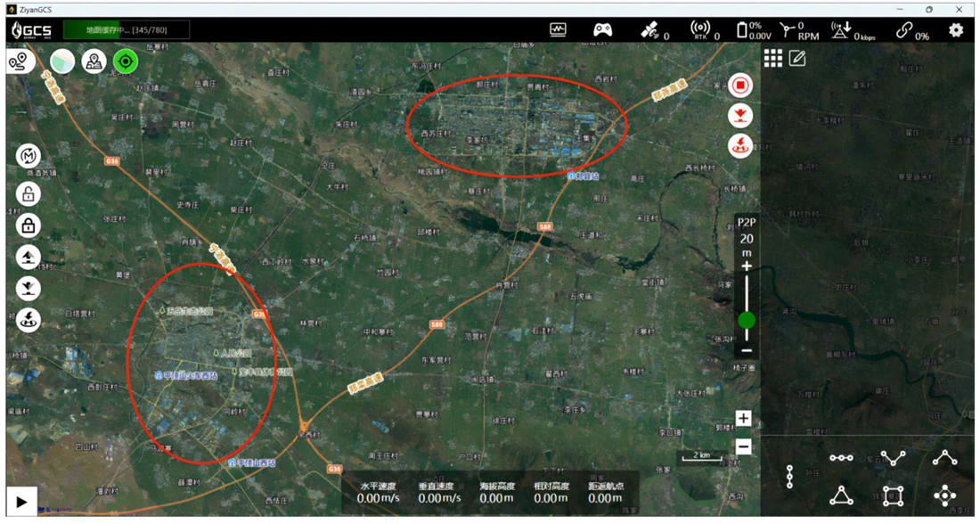Zoom out the map with minus button

[x=743, y=447]
